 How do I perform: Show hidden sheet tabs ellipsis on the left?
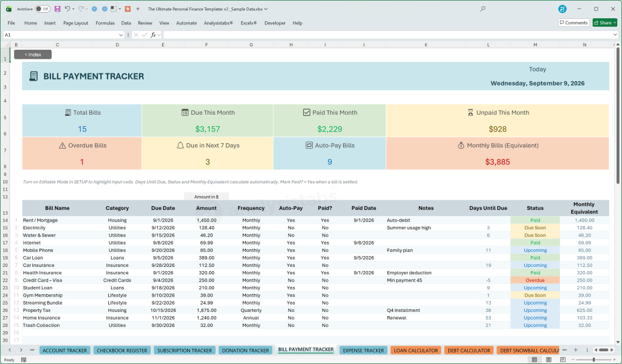pyautogui.click(x=32, y=350)
